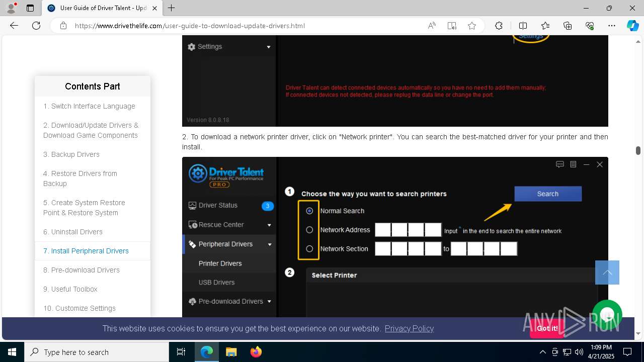Open File Explorer taskbar icon
This screenshot has width=644, height=362.
[231, 352]
